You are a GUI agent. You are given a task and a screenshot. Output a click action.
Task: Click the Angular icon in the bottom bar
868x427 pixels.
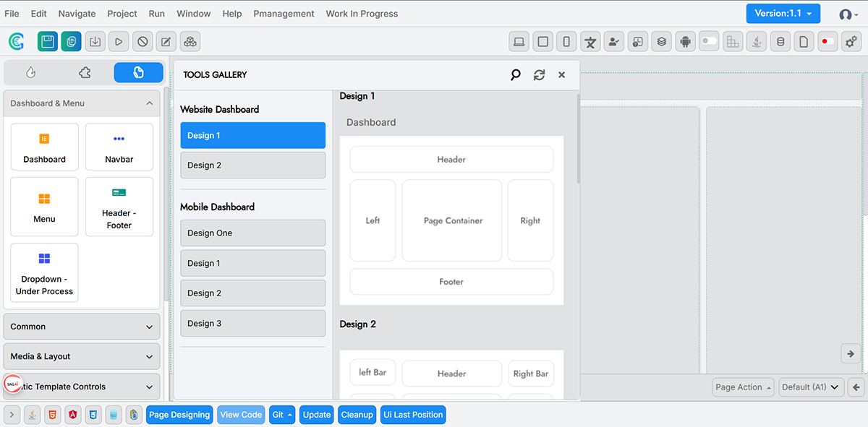(72, 415)
